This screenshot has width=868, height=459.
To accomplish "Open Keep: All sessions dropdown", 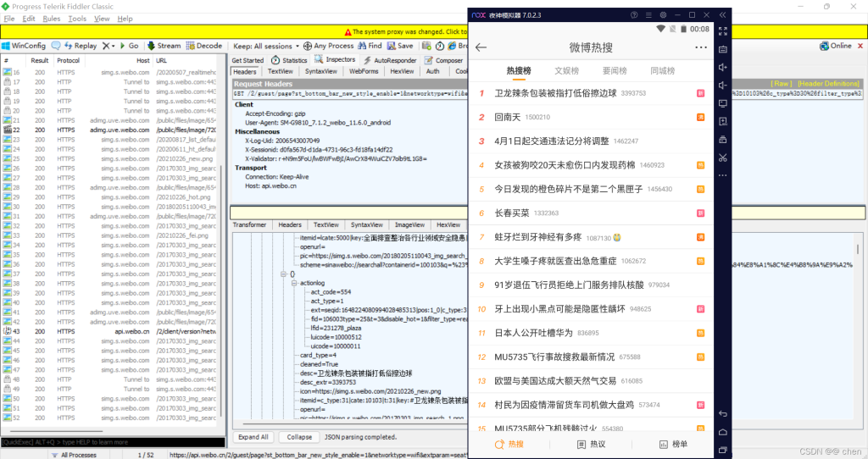I will 265,46.
